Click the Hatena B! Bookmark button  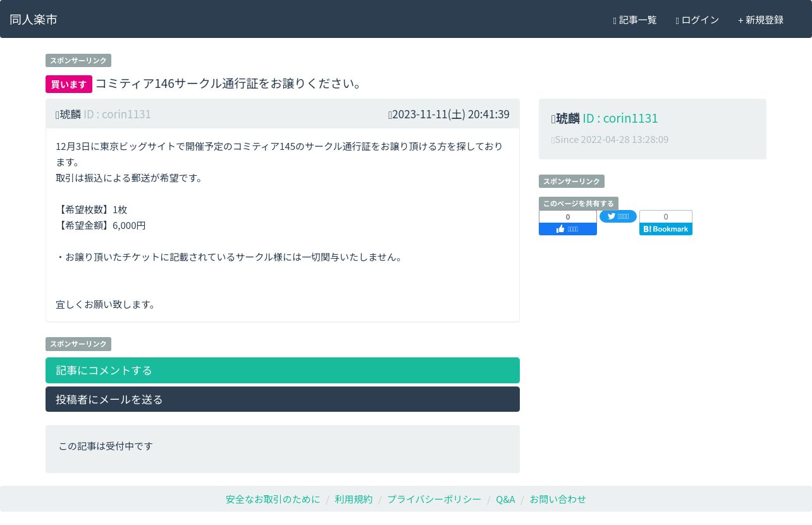click(666, 229)
